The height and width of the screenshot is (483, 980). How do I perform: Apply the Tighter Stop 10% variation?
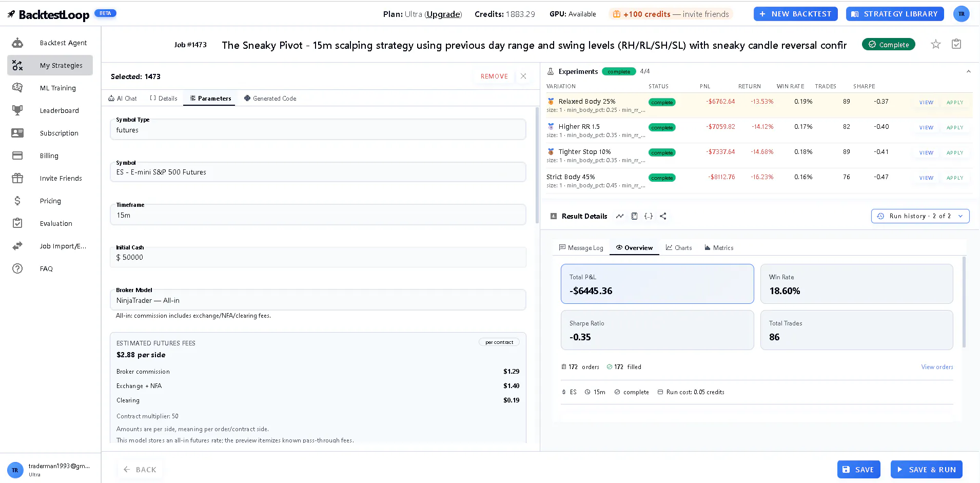(x=955, y=152)
